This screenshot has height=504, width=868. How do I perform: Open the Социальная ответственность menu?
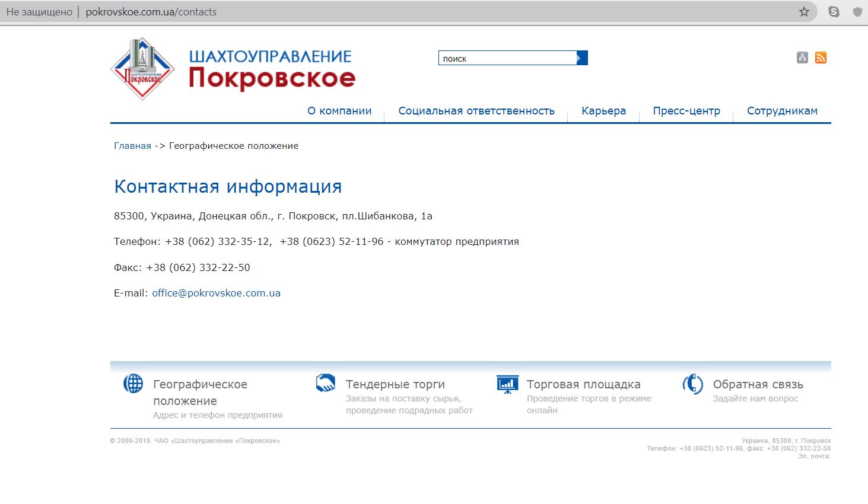[476, 111]
